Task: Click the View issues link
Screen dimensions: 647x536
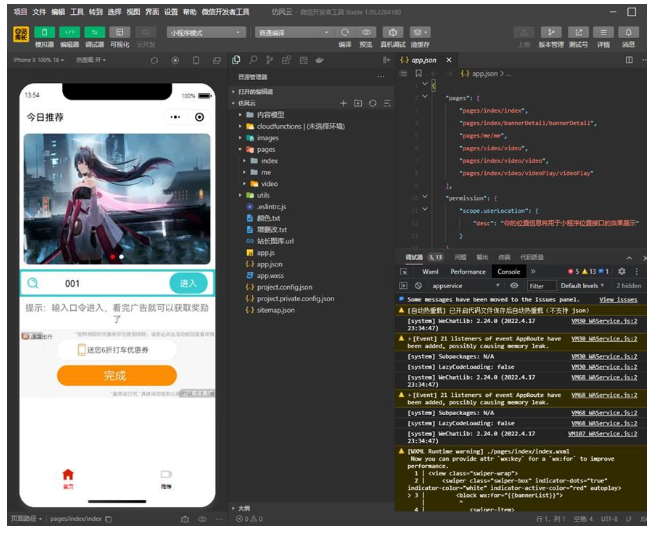Action: coord(618,300)
